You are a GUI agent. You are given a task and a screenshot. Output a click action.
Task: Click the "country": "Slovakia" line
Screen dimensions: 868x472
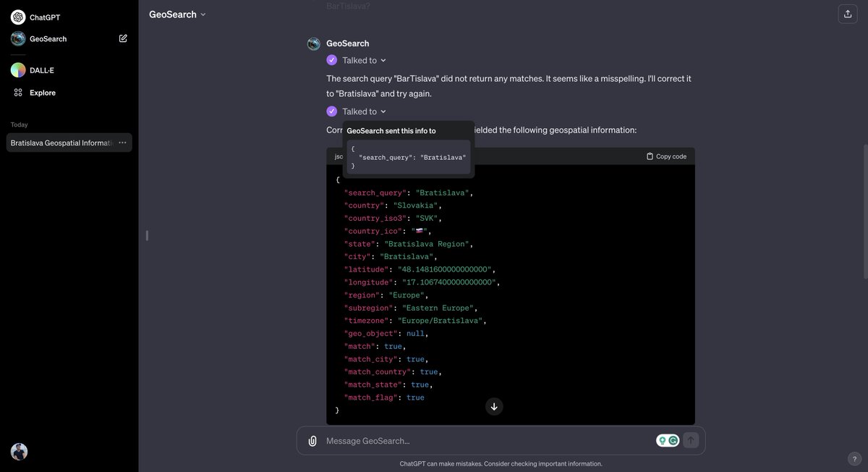[393, 206]
